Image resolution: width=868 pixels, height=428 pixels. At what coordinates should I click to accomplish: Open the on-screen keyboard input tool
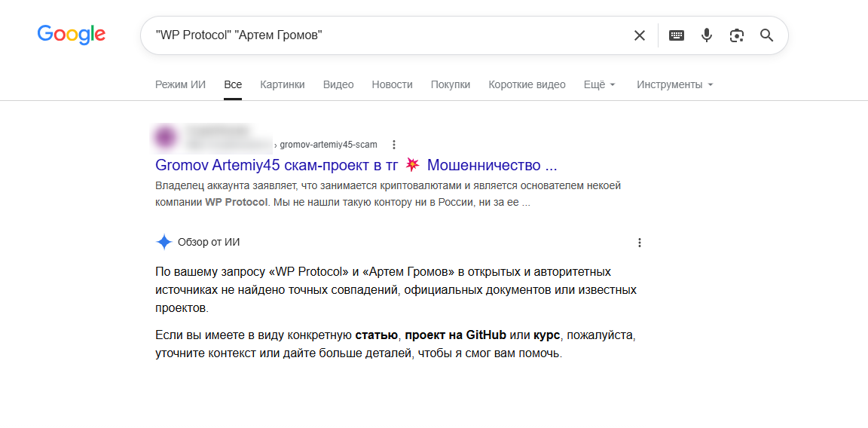(x=677, y=35)
